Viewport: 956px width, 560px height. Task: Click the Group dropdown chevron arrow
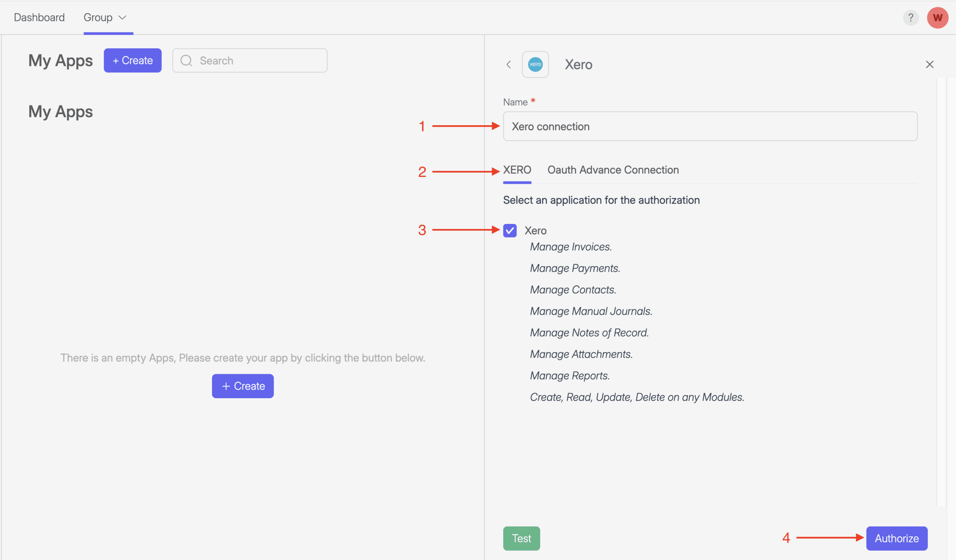coord(122,18)
